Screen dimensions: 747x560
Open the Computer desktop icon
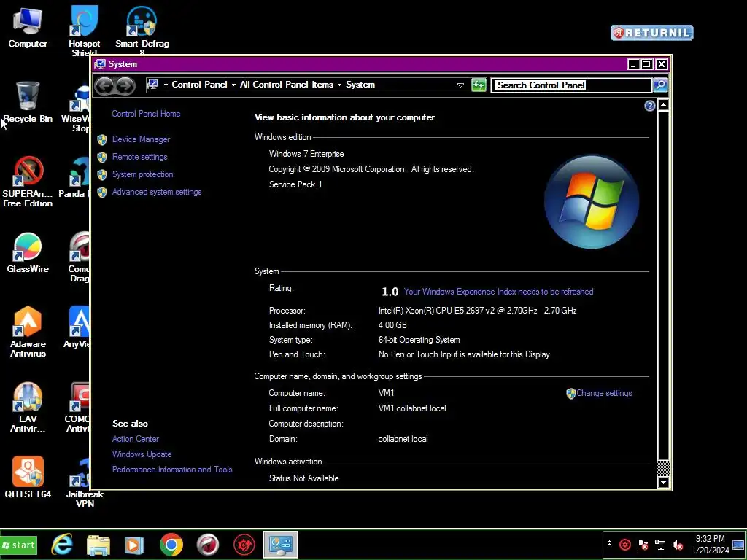coord(28,28)
